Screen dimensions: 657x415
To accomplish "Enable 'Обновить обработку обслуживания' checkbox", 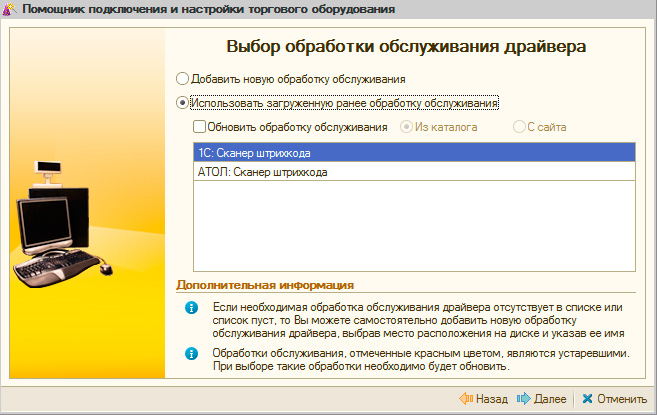I will (199, 127).
